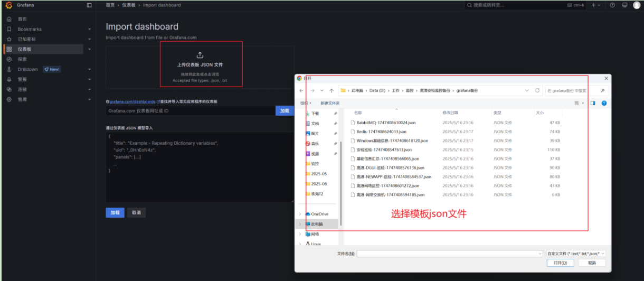
Task: Search in the grafana备份 search box
Action: coord(575,90)
